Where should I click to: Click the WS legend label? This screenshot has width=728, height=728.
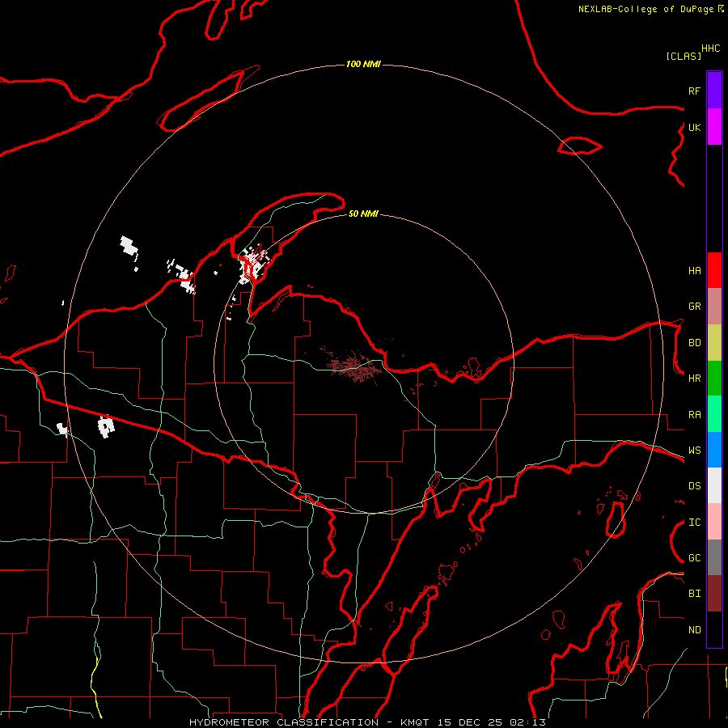click(694, 451)
